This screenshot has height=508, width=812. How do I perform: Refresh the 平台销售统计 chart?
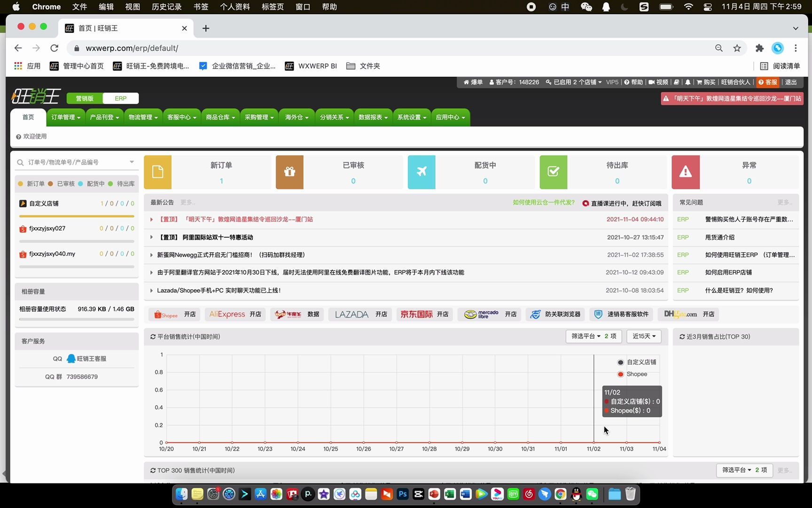tap(153, 337)
